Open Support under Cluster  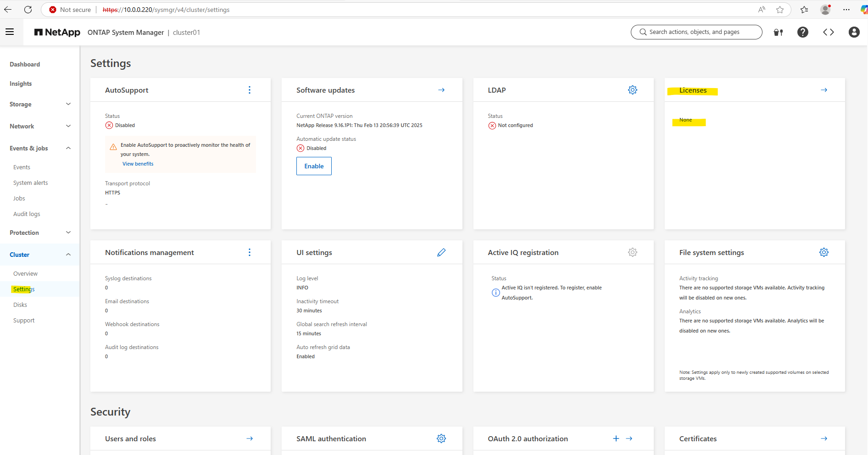point(24,321)
